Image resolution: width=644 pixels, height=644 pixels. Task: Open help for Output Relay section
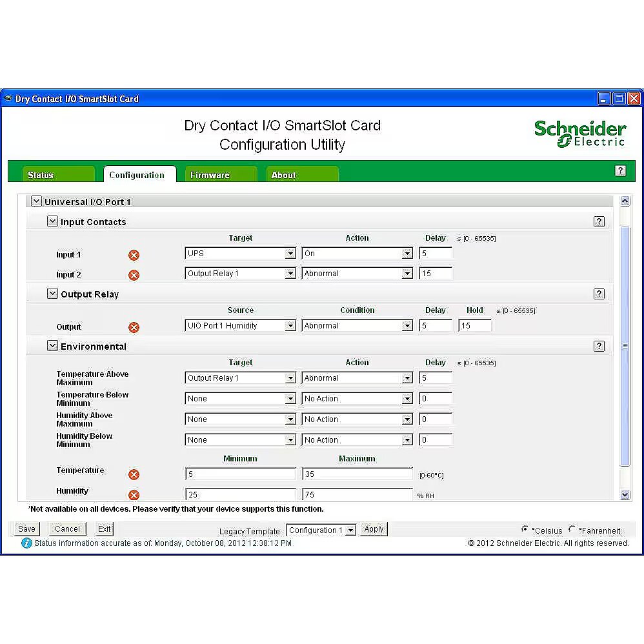599,294
